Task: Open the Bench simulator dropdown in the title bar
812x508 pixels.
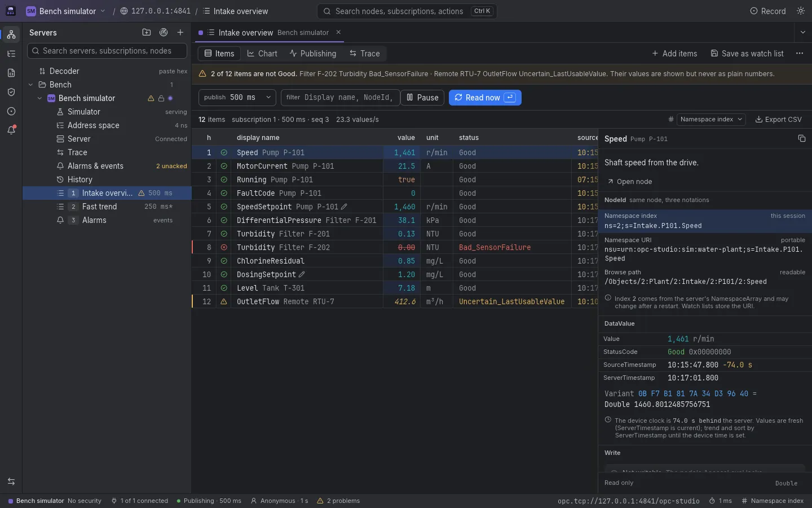Action: pos(66,11)
